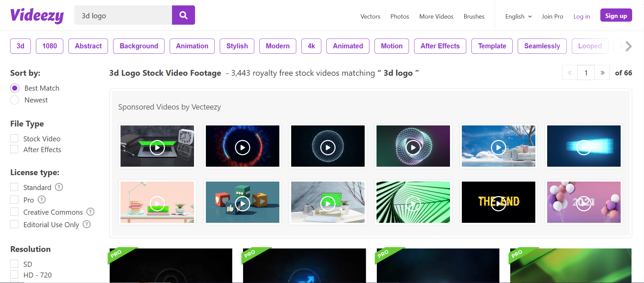Check the Stock Video file type

(14, 138)
